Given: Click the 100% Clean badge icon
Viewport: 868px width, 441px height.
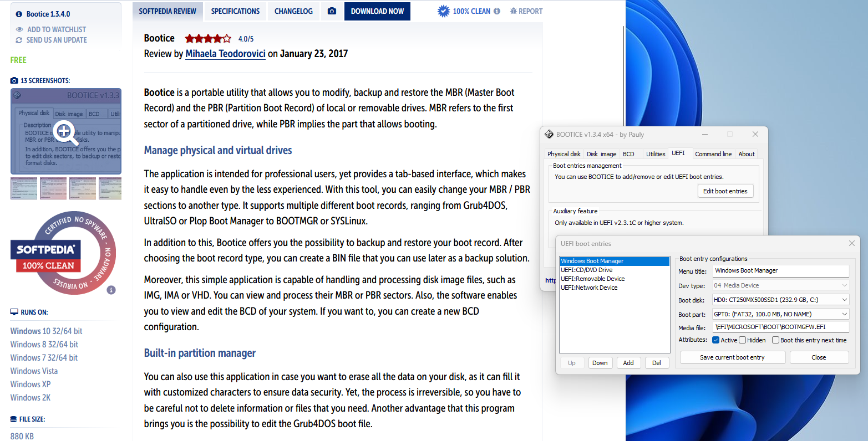Looking at the screenshot, I should tap(443, 11).
